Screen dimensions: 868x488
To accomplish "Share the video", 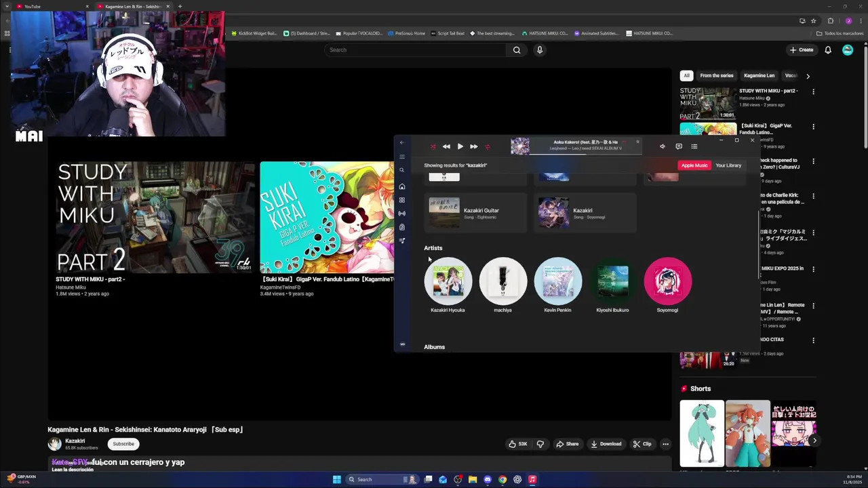I will (568, 444).
